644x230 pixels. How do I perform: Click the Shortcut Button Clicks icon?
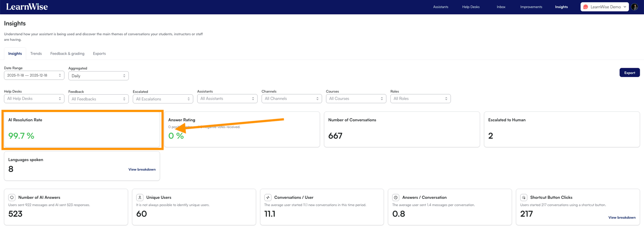tap(524, 197)
